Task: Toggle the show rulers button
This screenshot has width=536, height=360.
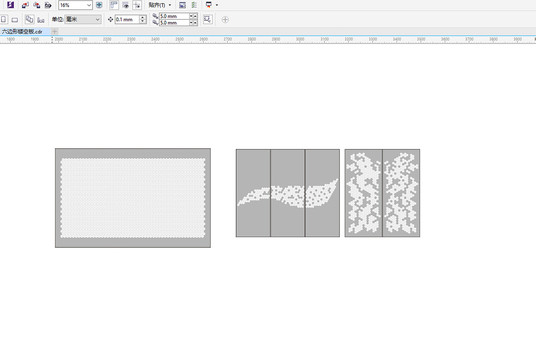Action: 114,5
